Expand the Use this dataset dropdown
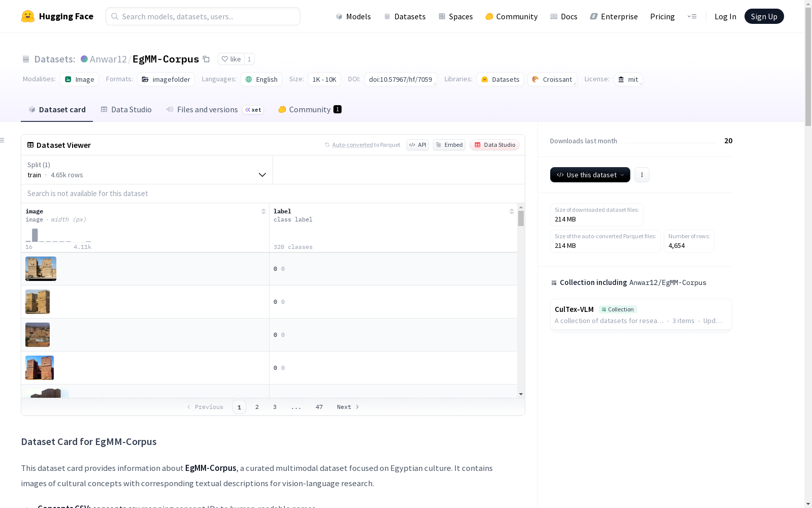Screen dimensions: 812x508 [590, 175]
